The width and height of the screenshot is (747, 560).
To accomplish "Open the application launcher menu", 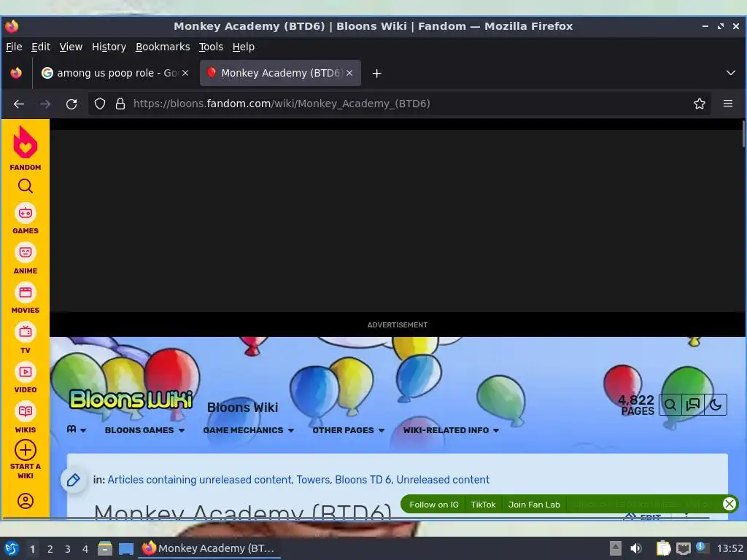I will pyautogui.click(x=12, y=548).
